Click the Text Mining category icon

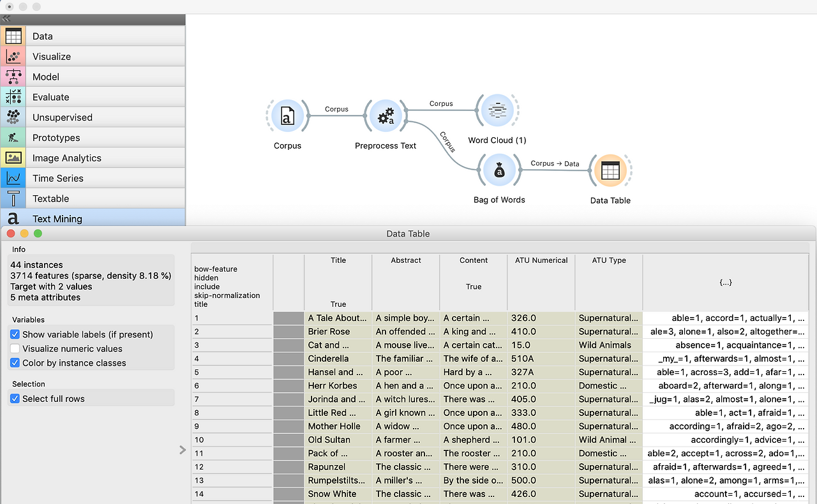(13, 219)
